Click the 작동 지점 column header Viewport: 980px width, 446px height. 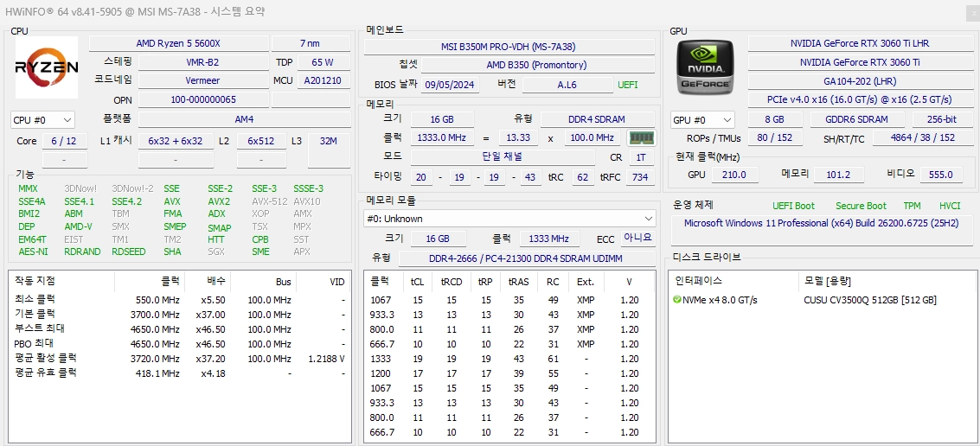pos(62,282)
